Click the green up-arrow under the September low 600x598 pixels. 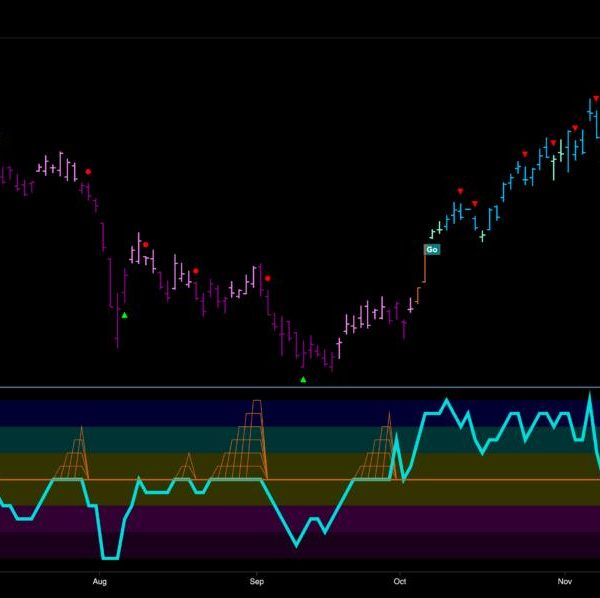click(x=303, y=380)
